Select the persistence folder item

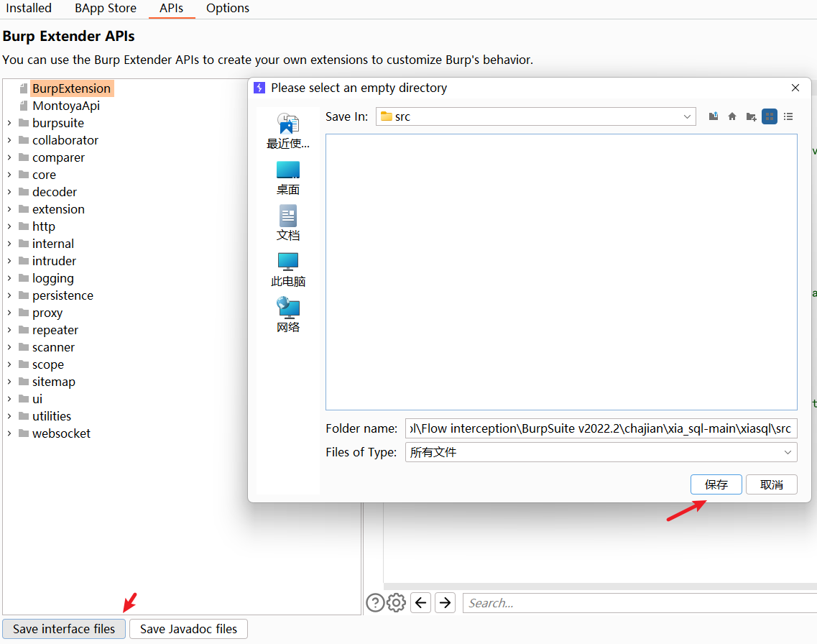point(63,295)
